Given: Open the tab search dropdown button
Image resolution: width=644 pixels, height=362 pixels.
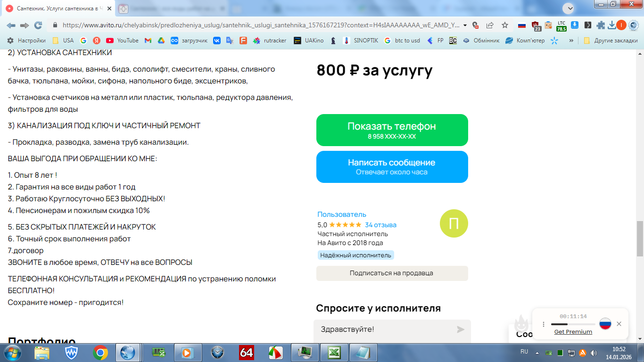Looking at the screenshot, I should (x=570, y=8).
